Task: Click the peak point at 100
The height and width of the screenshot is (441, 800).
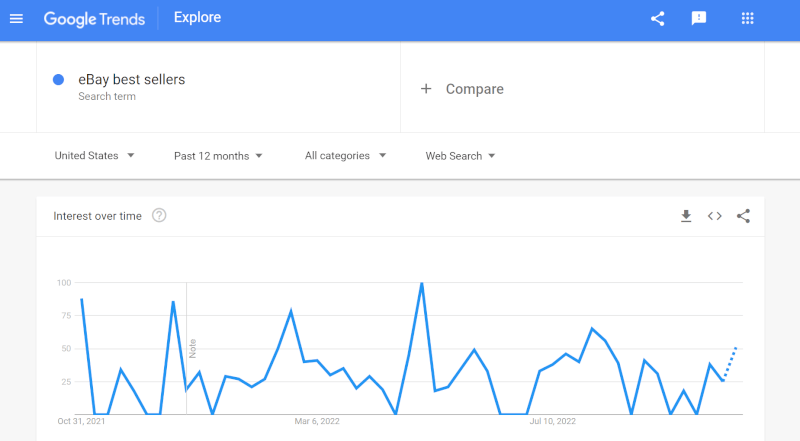Action: click(421, 283)
